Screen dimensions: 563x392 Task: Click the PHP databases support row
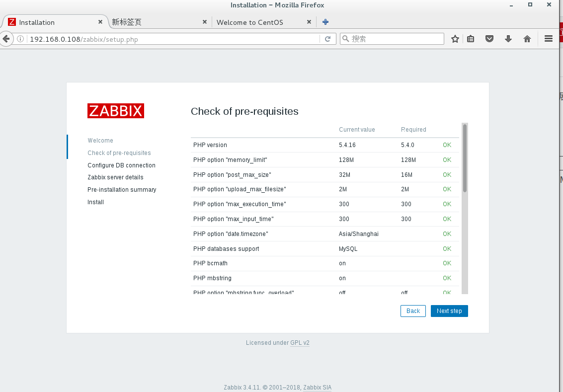[325, 249]
